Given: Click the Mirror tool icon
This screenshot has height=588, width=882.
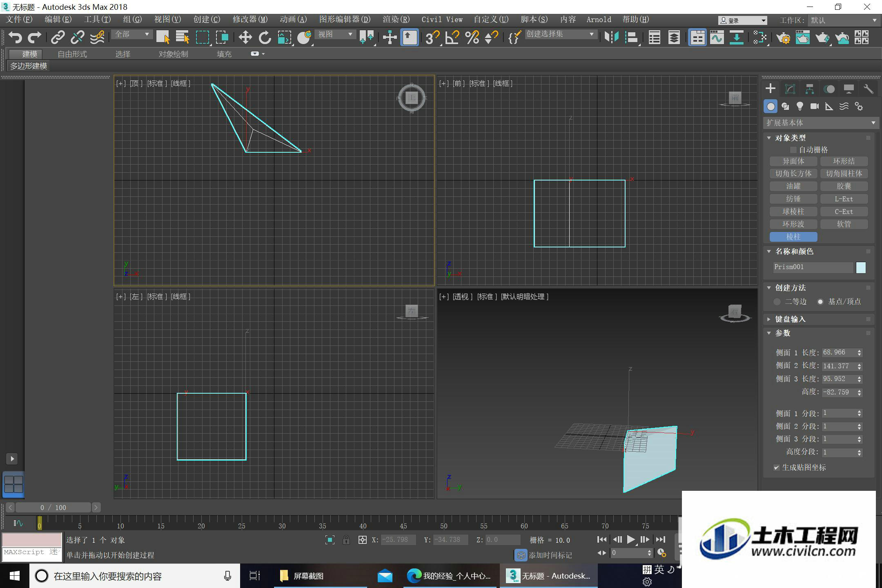Looking at the screenshot, I should coord(611,38).
